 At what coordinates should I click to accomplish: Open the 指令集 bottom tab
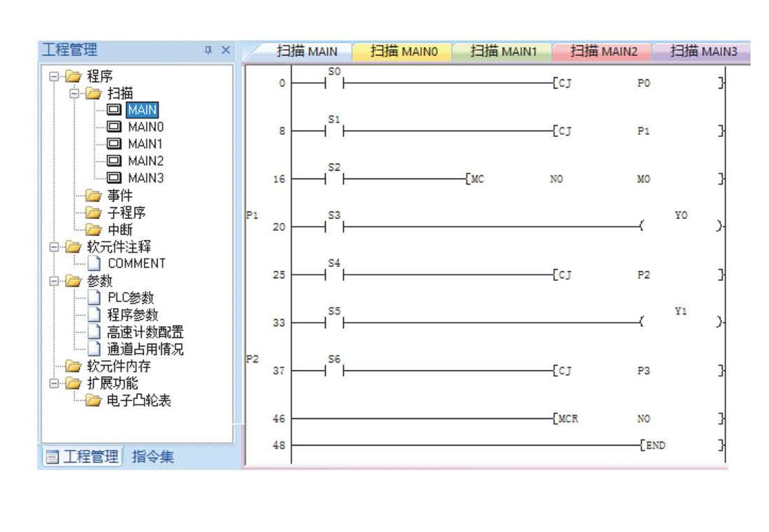coord(153,458)
